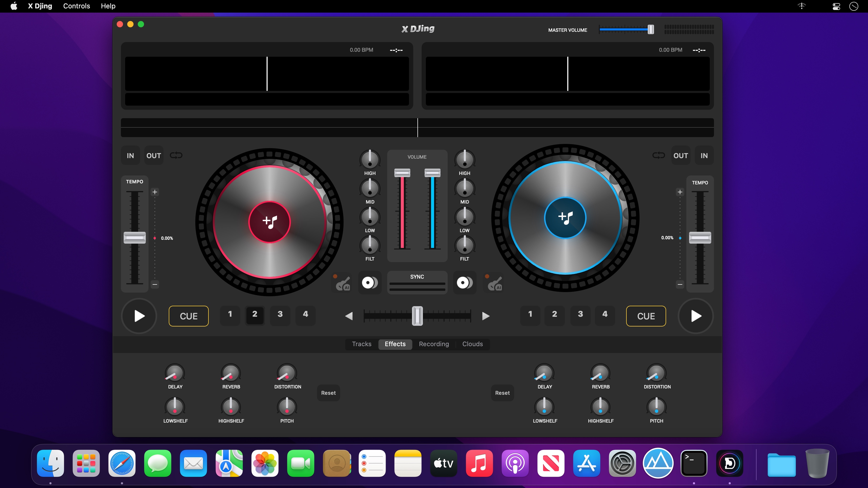Open Terminal from the Dock

click(694, 463)
